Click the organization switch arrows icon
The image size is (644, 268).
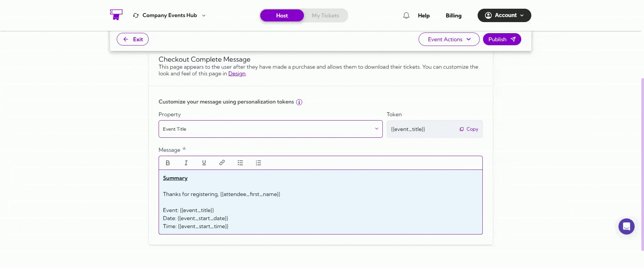point(136,15)
